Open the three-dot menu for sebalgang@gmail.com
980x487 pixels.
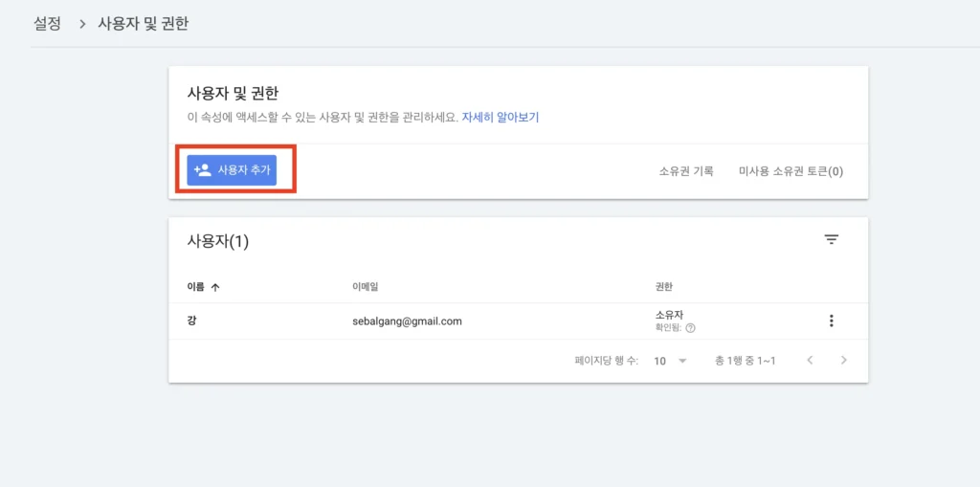(x=831, y=321)
